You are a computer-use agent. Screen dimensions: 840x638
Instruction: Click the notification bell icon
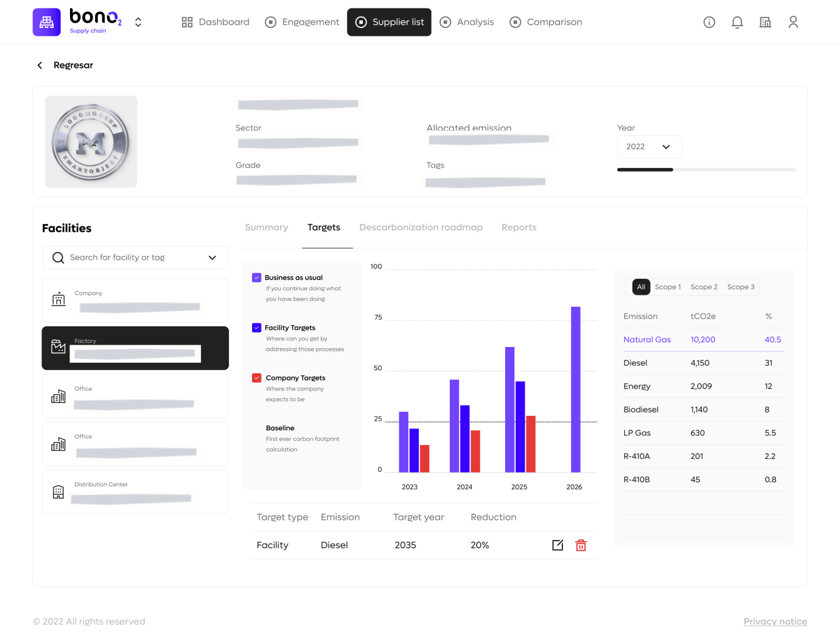pyautogui.click(x=737, y=23)
